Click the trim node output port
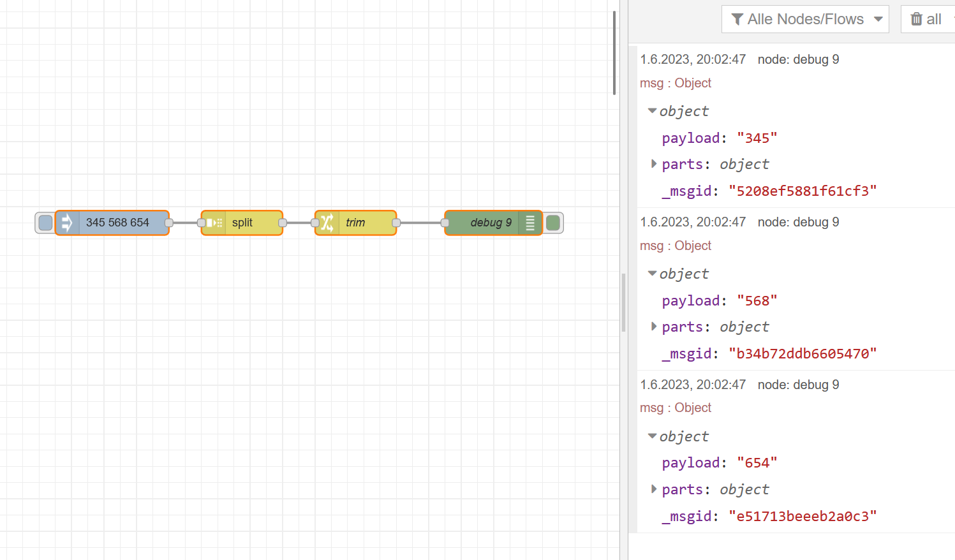This screenshot has height=560, width=955. coord(396,223)
